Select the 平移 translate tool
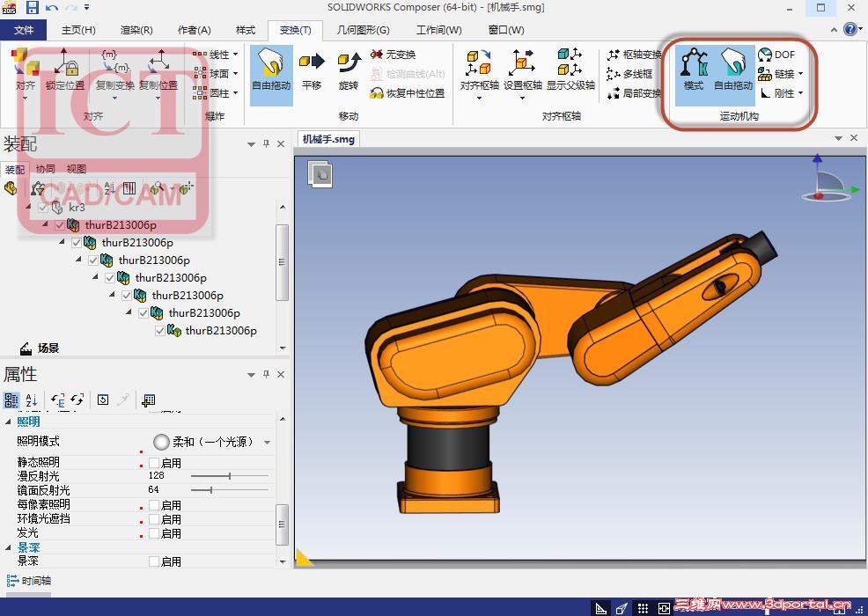The height and width of the screenshot is (616, 868). coord(312,70)
